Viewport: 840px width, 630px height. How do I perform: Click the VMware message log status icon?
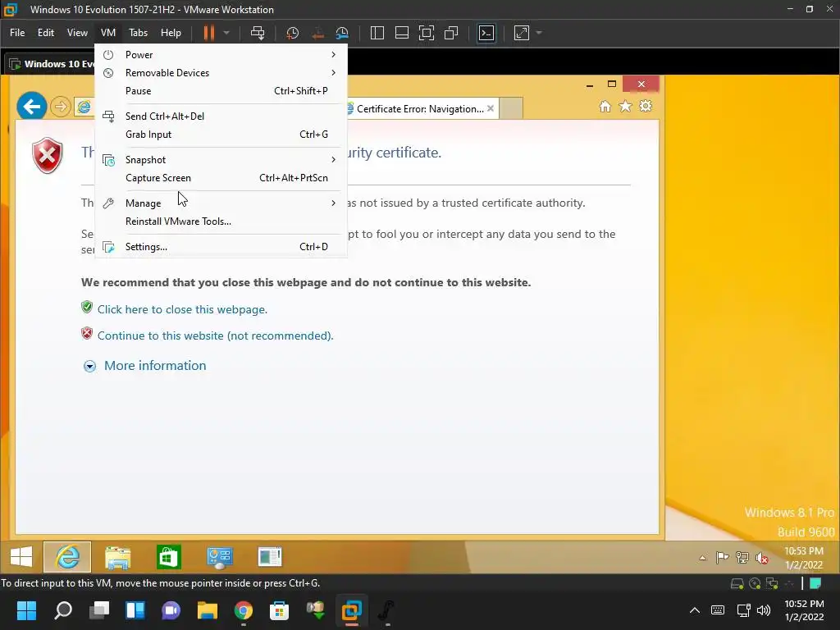[x=815, y=583]
